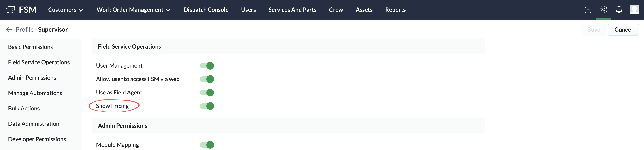Open Developer Permissions in sidebar
Image resolution: width=644 pixels, height=150 pixels.
pyautogui.click(x=37, y=139)
